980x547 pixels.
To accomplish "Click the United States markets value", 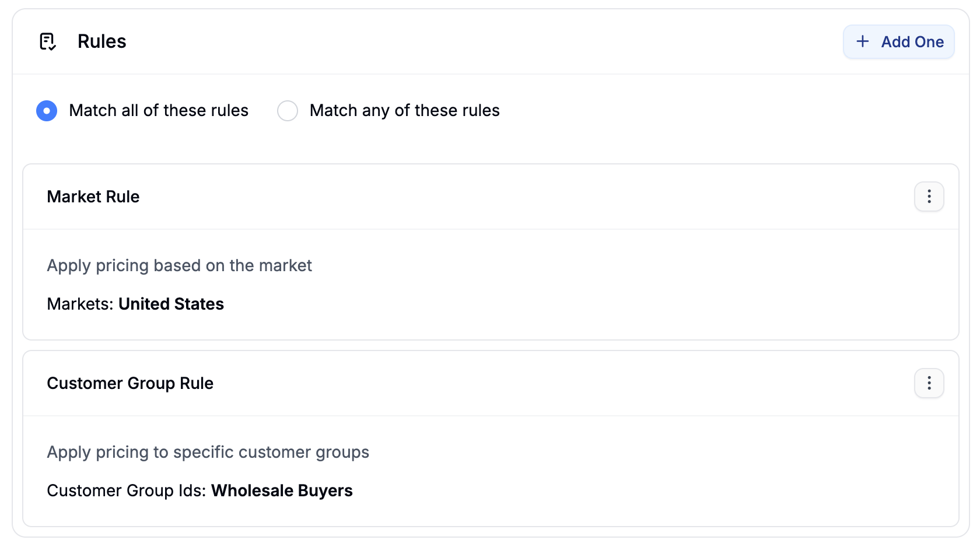I will coord(171,304).
